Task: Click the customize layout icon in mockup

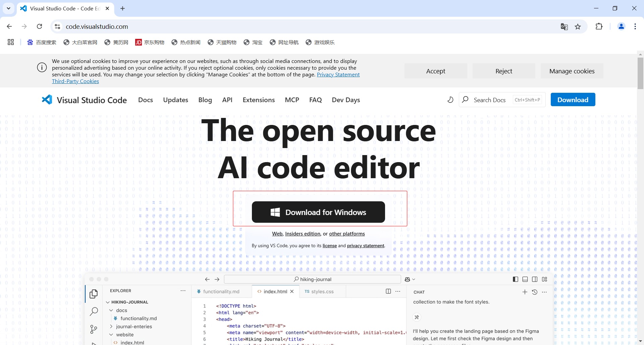Action: pos(544,279)
